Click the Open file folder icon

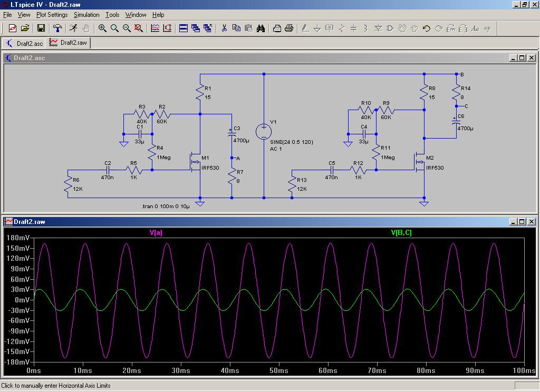25,28
